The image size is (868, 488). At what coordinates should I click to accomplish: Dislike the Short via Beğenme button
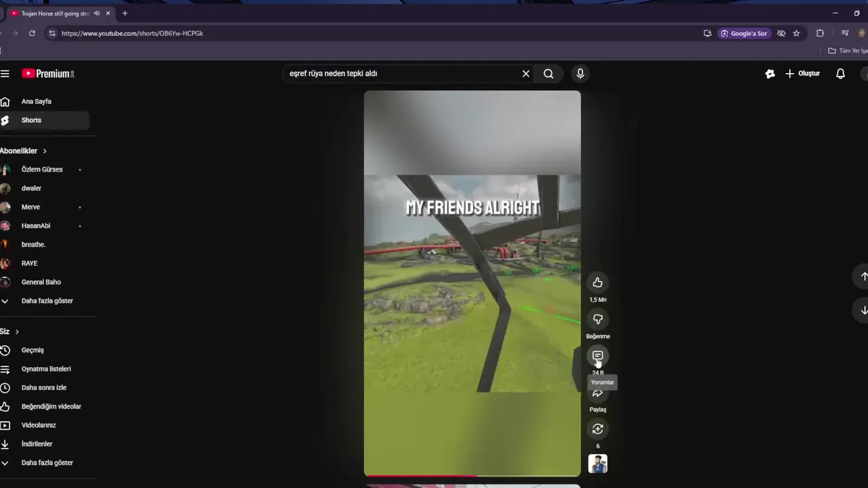coord(597,319)
